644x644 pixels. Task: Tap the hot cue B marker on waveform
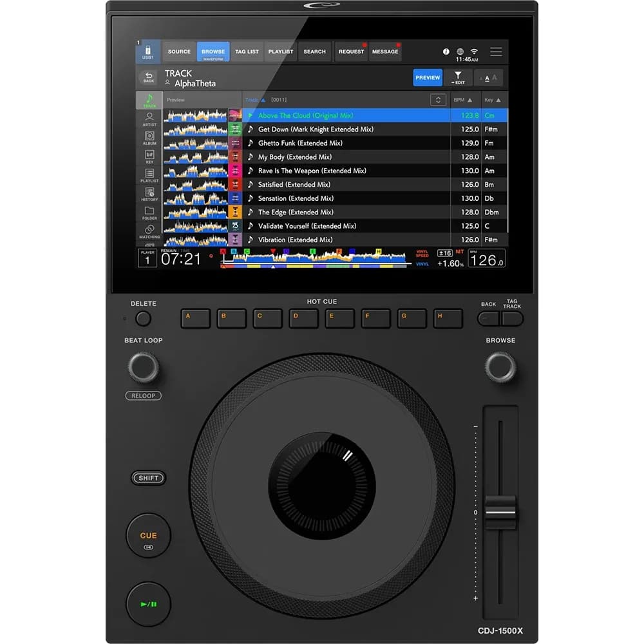pos(234,251)
